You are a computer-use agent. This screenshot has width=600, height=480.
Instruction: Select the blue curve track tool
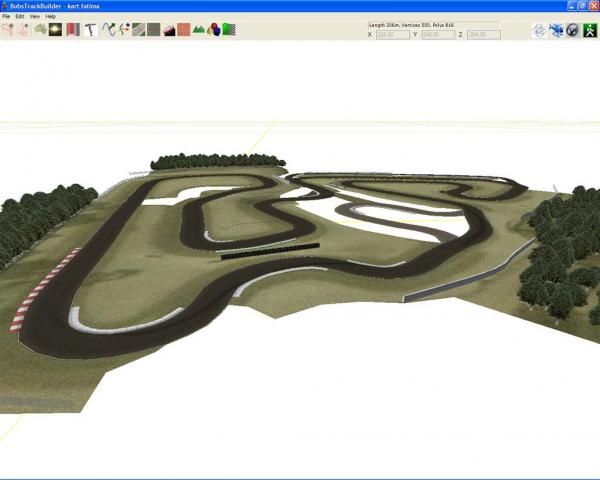[x=107, y=29]
